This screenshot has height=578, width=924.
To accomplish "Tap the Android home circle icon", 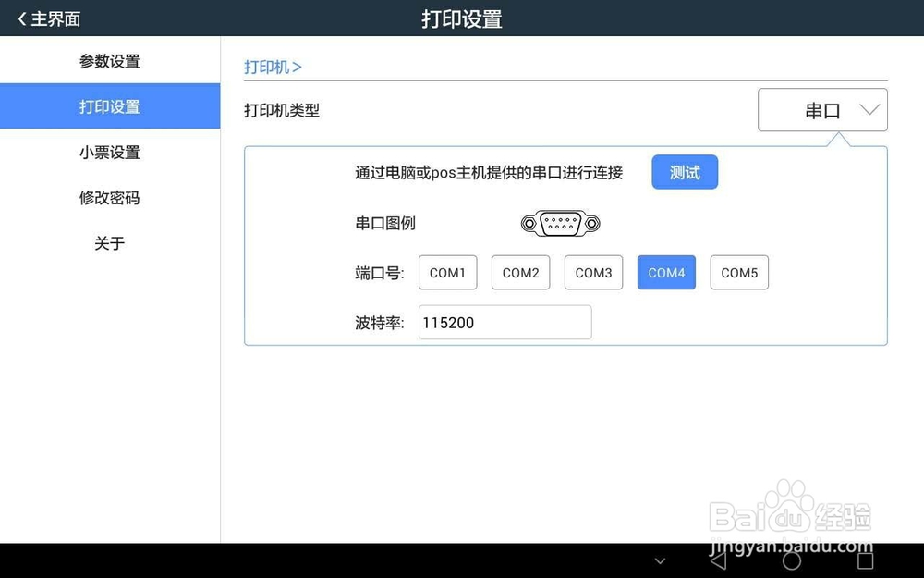I will pyautogui.click(x=792, y=560).
